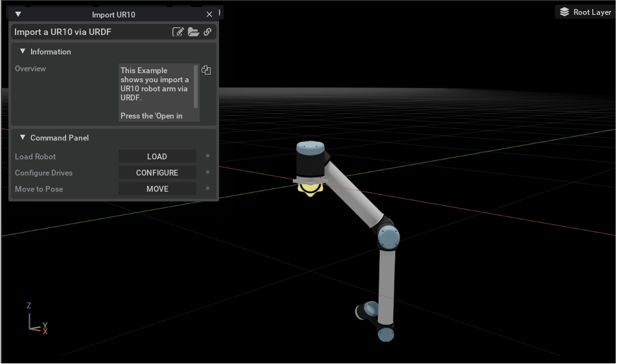This screenshot has width=617, height=364.
Task: Open the containing folder icon
Action: pyautogui.click(x=193, y=32)
